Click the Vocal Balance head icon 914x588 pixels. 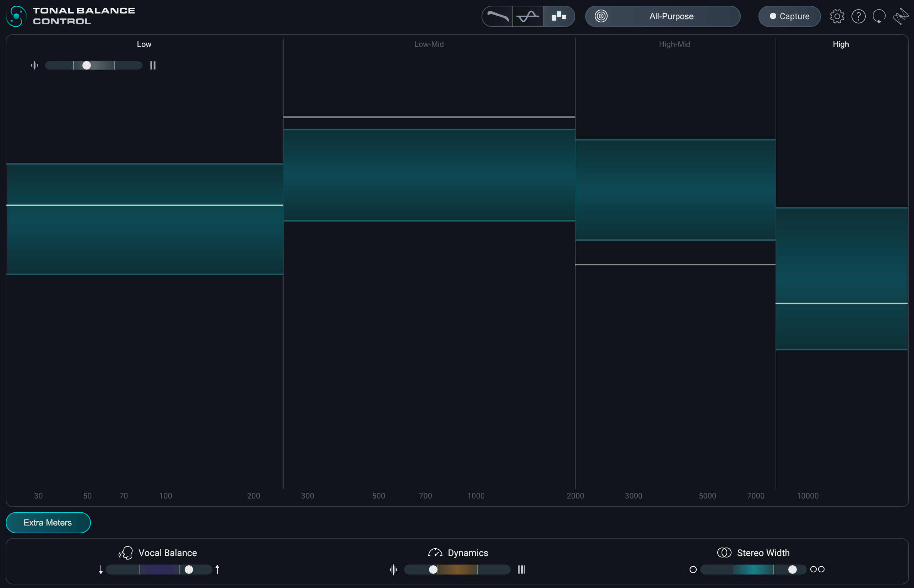[x=126, y=552]
